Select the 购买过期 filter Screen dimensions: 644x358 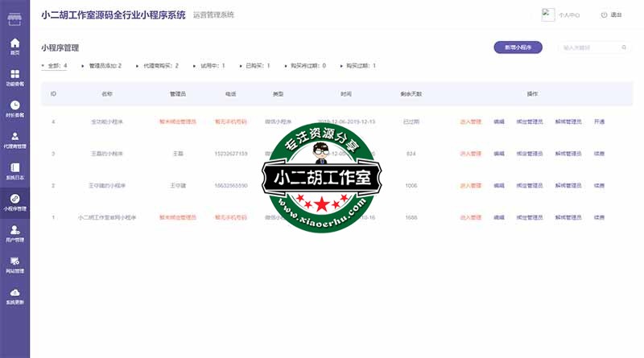357,65
